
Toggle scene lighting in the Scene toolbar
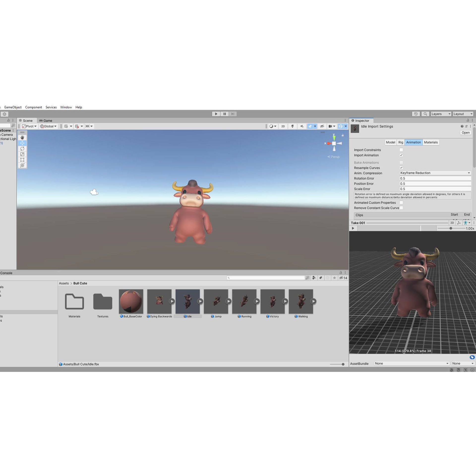(x=293, y=126)
